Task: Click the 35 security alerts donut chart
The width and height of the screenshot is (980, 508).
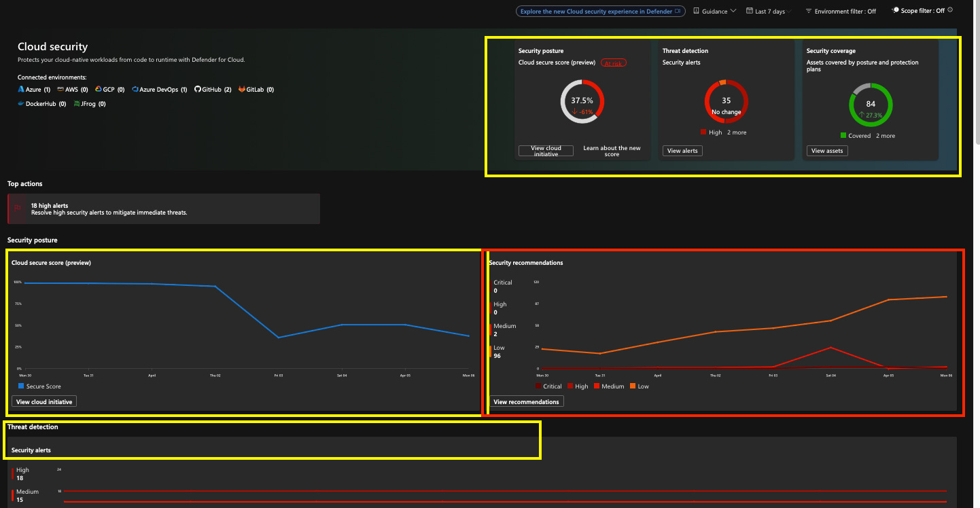Action: click(x=727, y=102)
